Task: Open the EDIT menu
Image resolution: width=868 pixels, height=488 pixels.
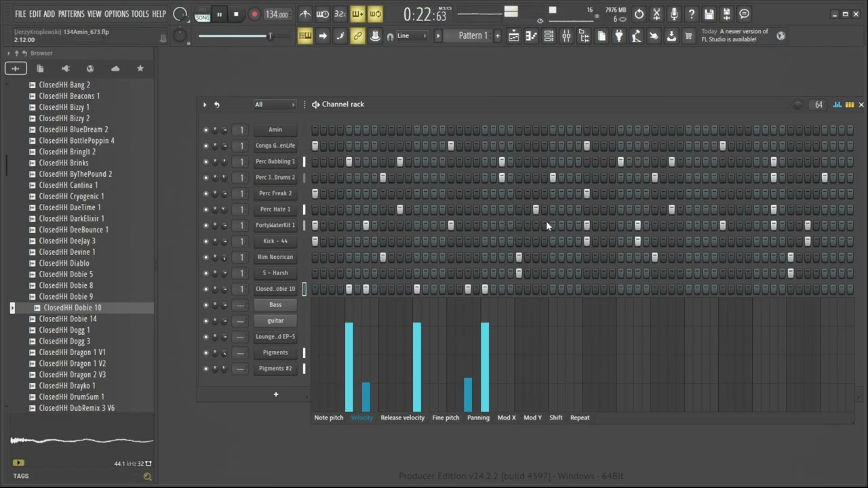Action: [35, 14]
